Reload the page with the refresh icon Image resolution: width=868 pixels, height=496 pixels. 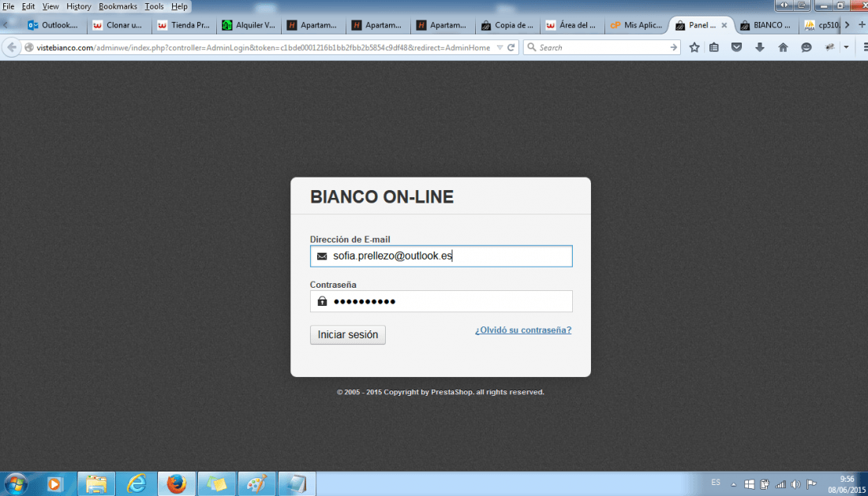point(511,47)
